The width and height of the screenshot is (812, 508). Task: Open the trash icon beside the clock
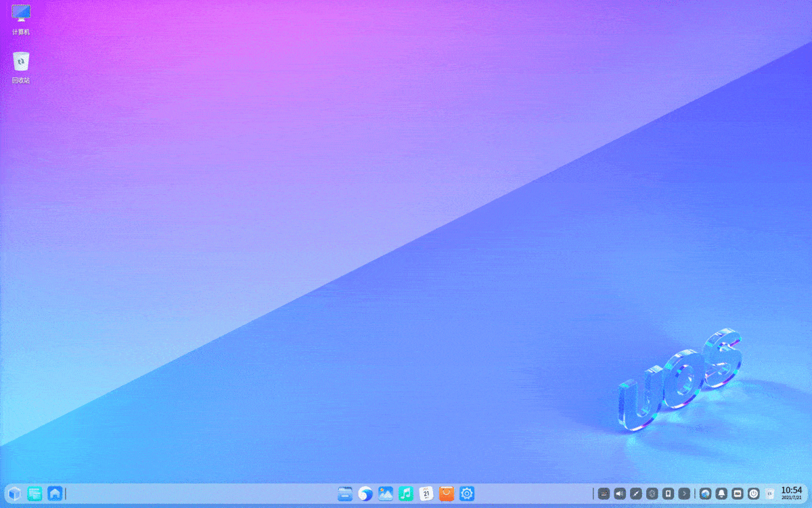click(x=770, y=494)
